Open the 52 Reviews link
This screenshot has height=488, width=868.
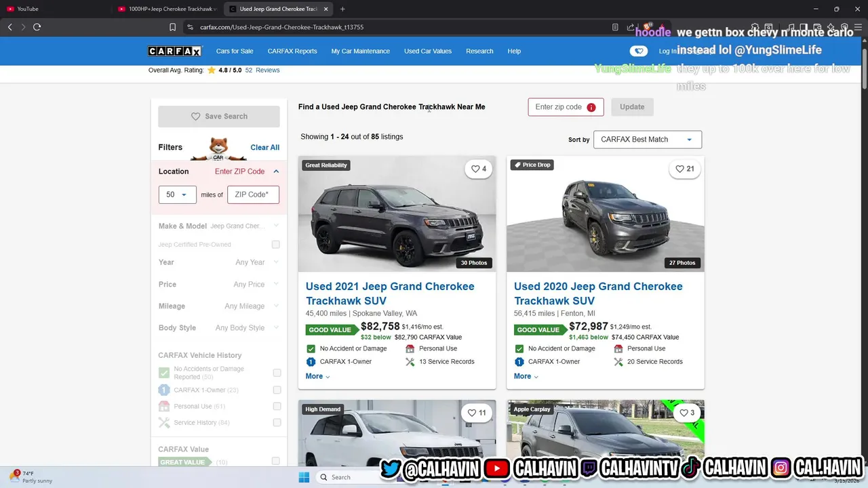(262, 70)
